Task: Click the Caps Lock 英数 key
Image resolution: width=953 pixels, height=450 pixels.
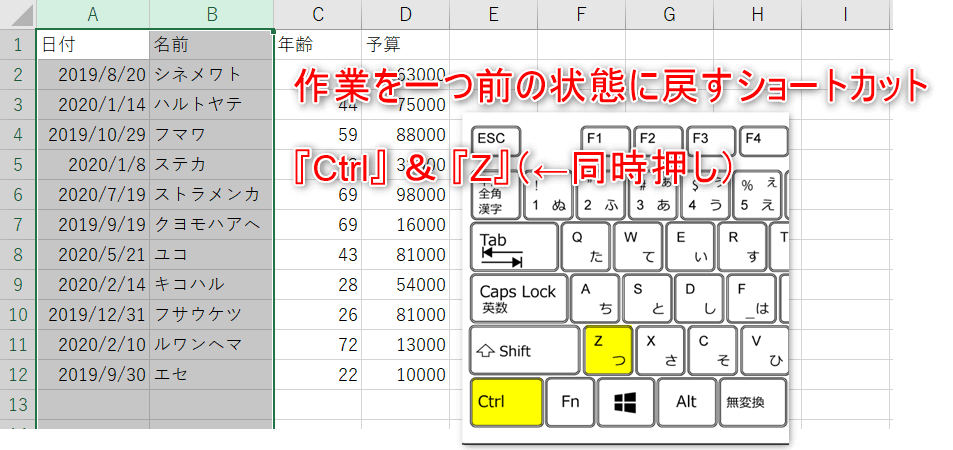Action: pyautogui.click(x=518, y=298)
